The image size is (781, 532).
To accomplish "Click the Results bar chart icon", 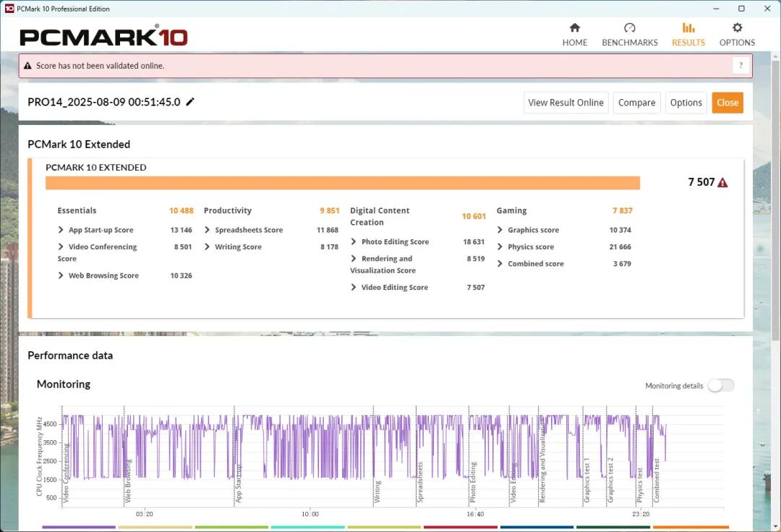I will 688,28.
